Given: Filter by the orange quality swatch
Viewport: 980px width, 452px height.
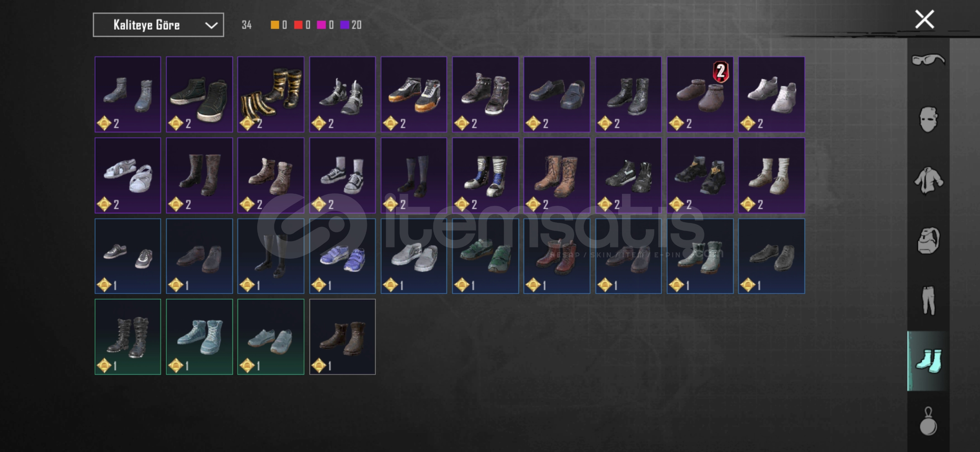Looking at the screenshot, I should (275, 25).
